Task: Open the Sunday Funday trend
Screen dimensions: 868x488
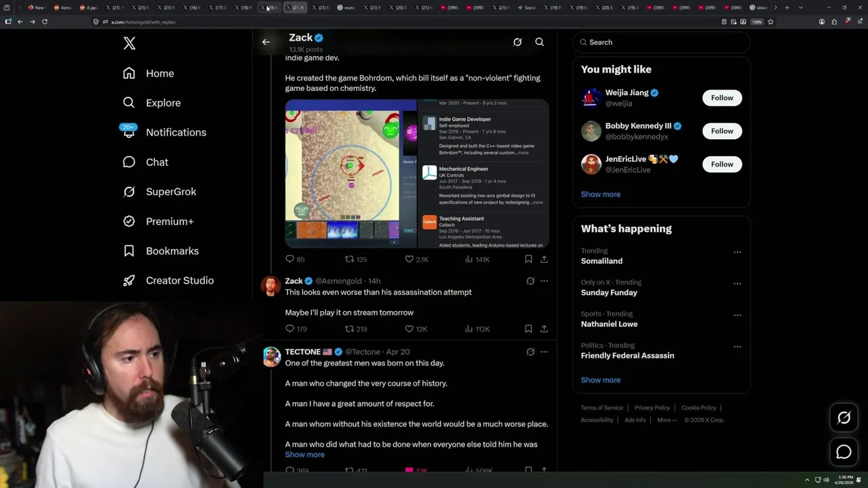Action: click(609, 293)
